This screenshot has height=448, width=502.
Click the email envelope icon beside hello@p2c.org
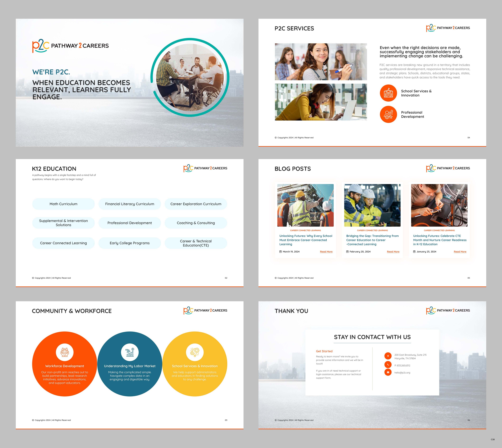[x=388, y=372]
